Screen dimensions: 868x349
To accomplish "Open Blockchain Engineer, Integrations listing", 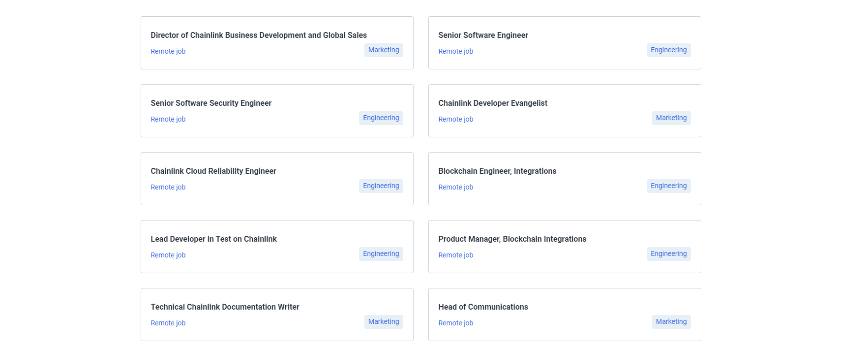I will tap(497, 171).
